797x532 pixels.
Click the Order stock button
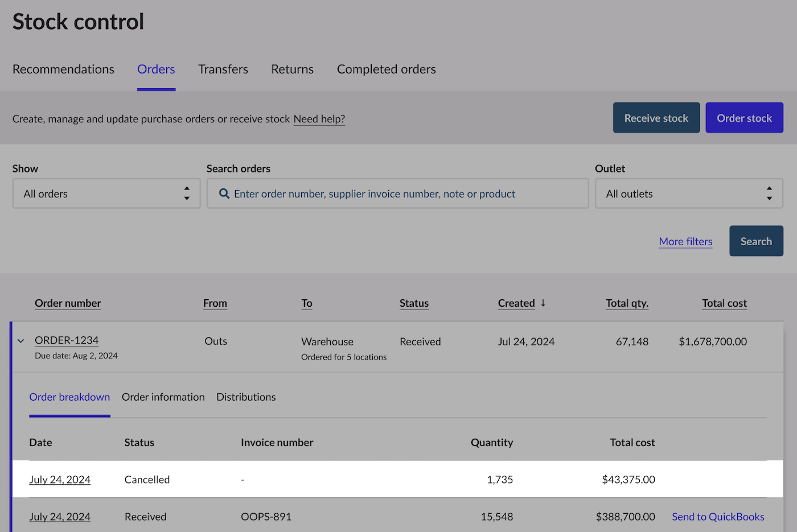[744, 118]
